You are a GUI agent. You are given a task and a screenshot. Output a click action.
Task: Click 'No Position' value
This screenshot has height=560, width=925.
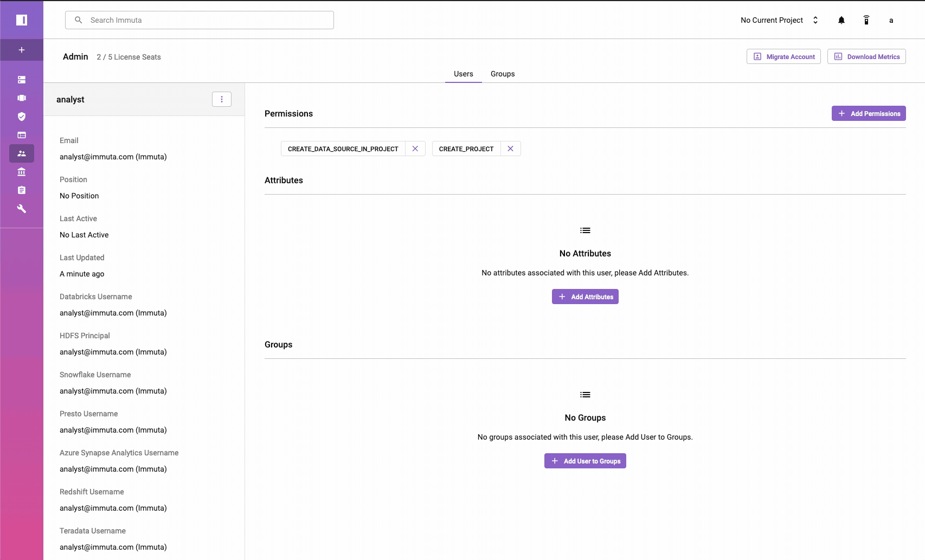79,196
